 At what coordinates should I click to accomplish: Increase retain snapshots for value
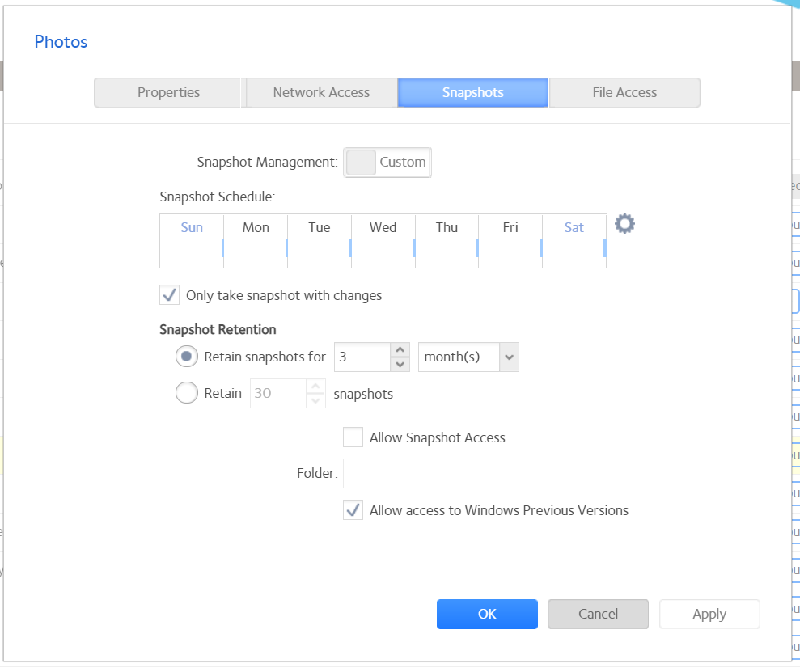[x=400, y=350]
